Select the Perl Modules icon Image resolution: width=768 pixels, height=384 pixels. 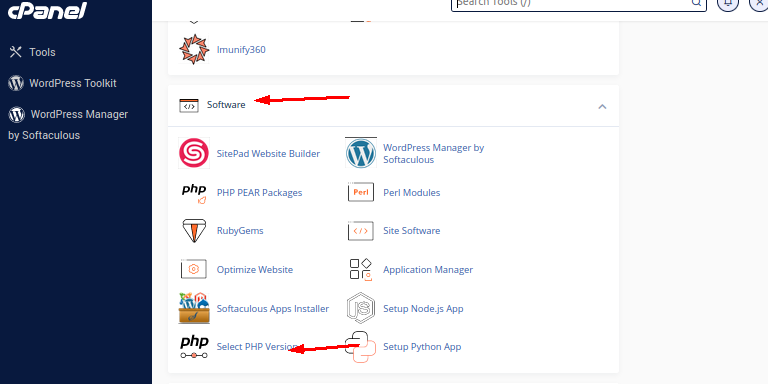tap(361, 192)
